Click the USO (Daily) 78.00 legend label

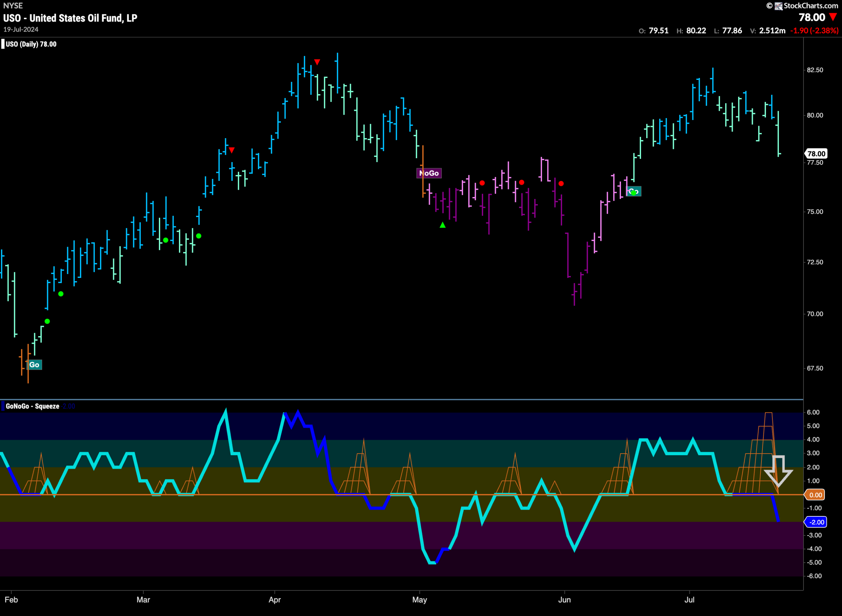pyautogui.click(x=31, y=44)
